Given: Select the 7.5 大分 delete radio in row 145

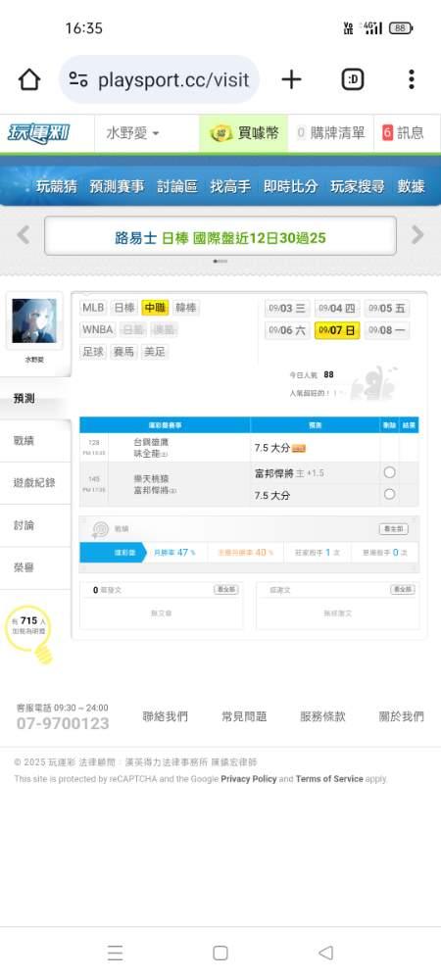Looking at the screenshot, I should [x=389, y=494].
